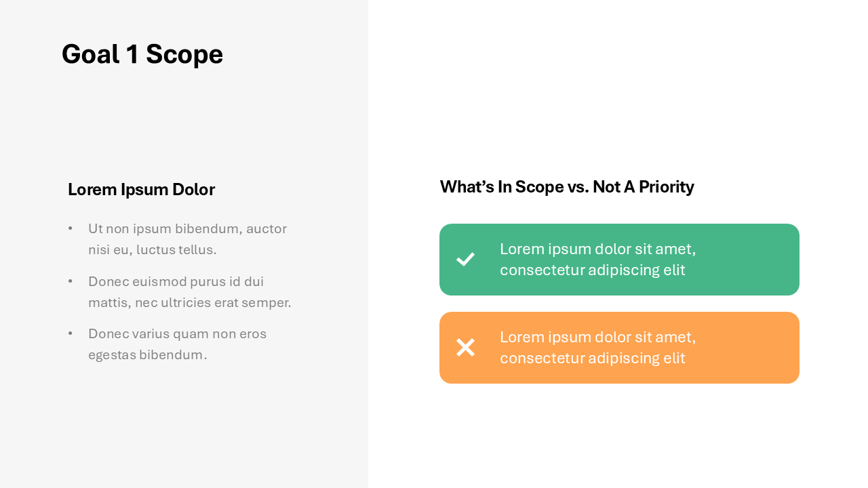Pick the orange rounded box's empty right edge

(759, 348)
